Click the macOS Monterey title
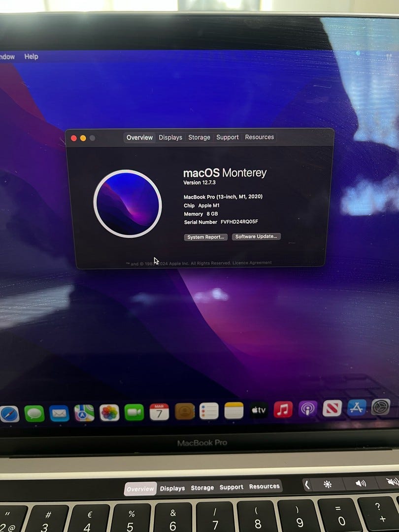This screenshot has width=399, height=532. 225,173
